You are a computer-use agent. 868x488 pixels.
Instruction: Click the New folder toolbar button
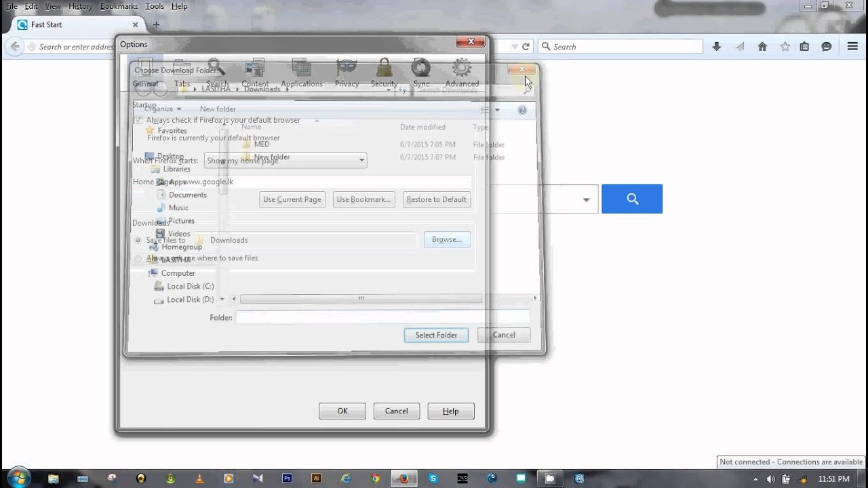click(x=218, y=109)
